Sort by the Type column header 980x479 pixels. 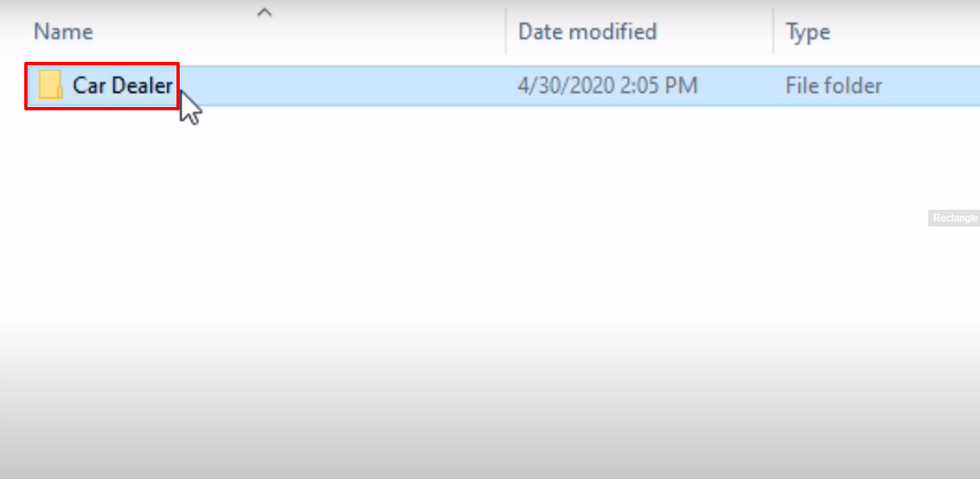click(x=808, y=32)
